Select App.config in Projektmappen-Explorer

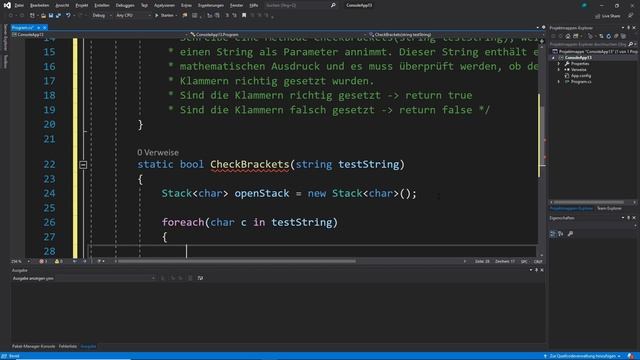click(581, 76)
